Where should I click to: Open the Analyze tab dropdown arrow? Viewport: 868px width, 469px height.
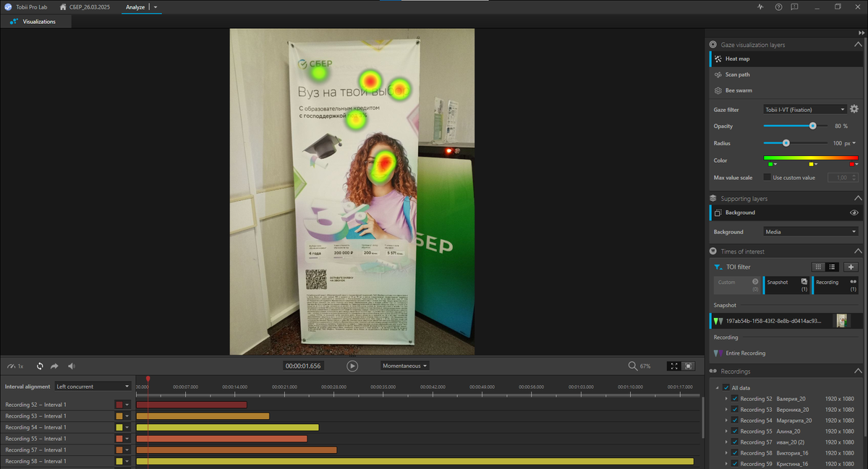point(156,7)
